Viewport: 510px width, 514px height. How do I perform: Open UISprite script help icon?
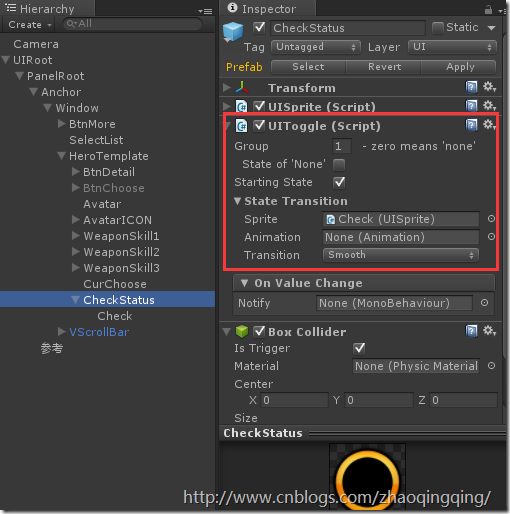pyautogui.click(x=471, y=106)
